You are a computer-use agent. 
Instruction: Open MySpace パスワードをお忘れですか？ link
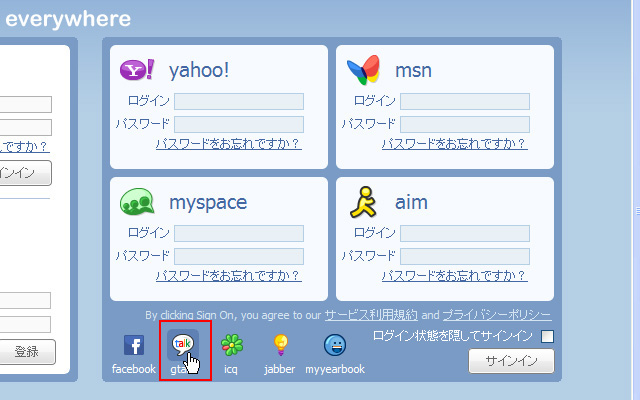[229, 276]
